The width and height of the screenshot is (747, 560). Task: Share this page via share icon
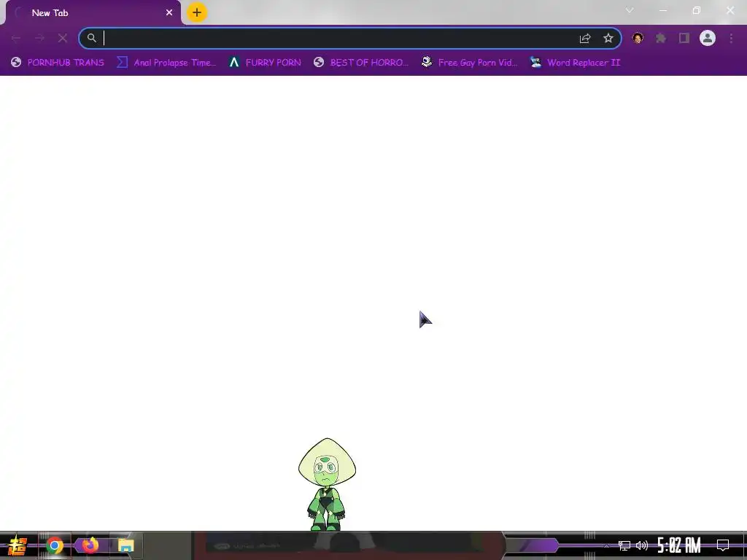tap(585, 38)
